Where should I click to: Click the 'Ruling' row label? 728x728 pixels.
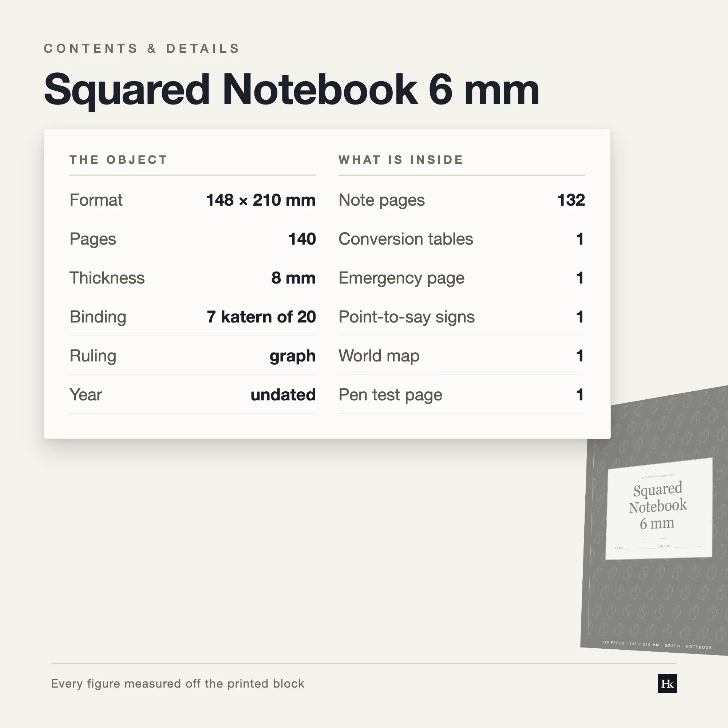point(93,356)
